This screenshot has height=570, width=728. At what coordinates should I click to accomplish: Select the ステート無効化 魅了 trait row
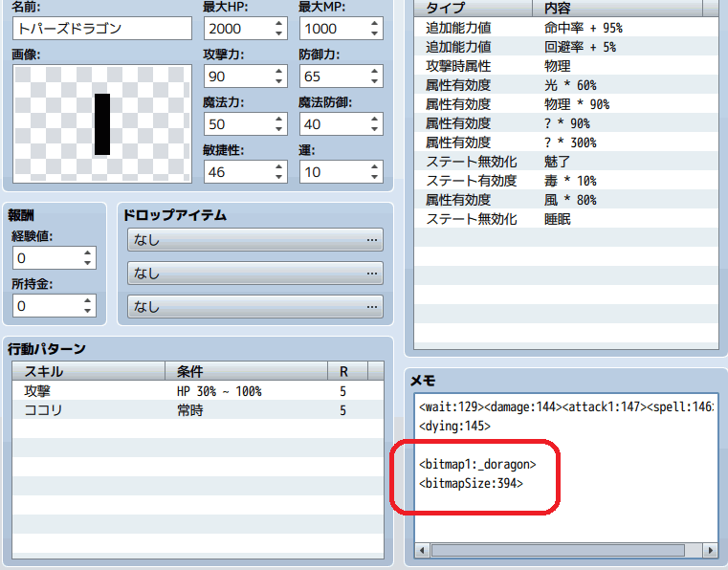tap(566, 162)
